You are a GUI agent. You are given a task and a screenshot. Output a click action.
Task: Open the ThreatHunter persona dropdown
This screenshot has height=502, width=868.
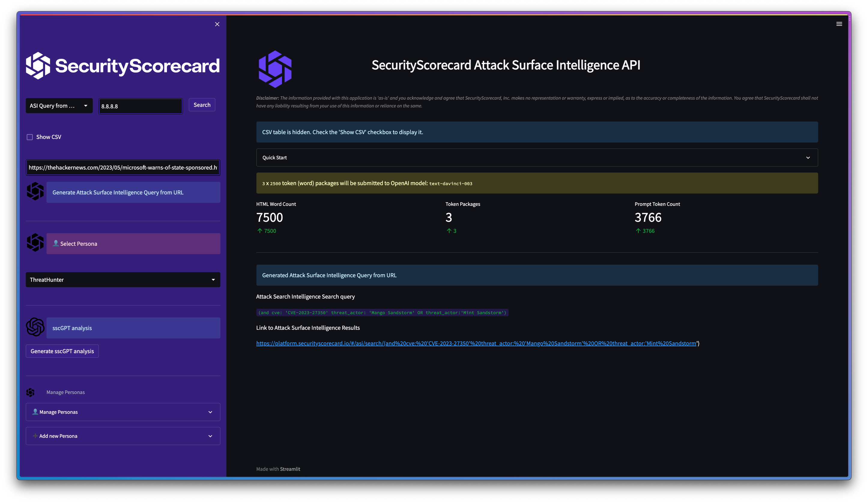coord(122,280)
